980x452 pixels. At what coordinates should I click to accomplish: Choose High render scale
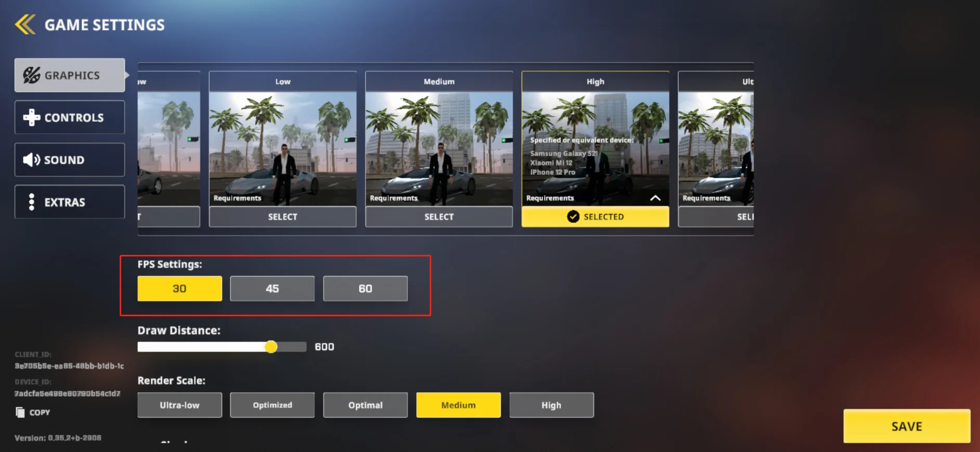tap(551, 405)
